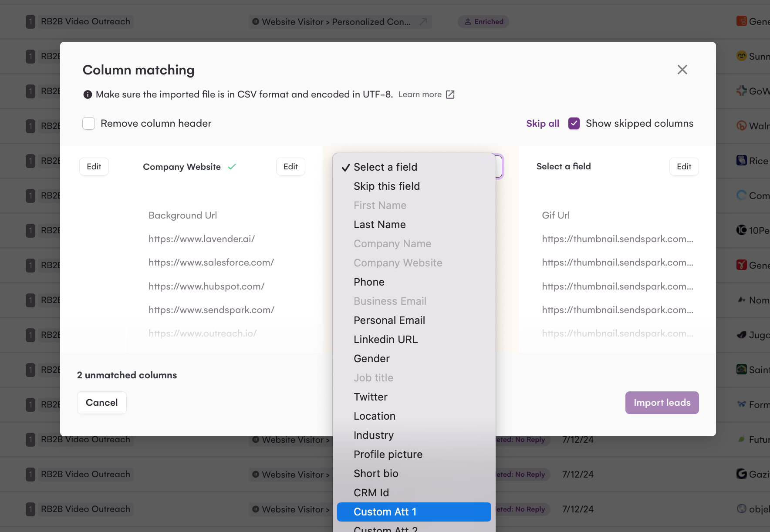Click the Sunn company emoji icon

point(741,56)
